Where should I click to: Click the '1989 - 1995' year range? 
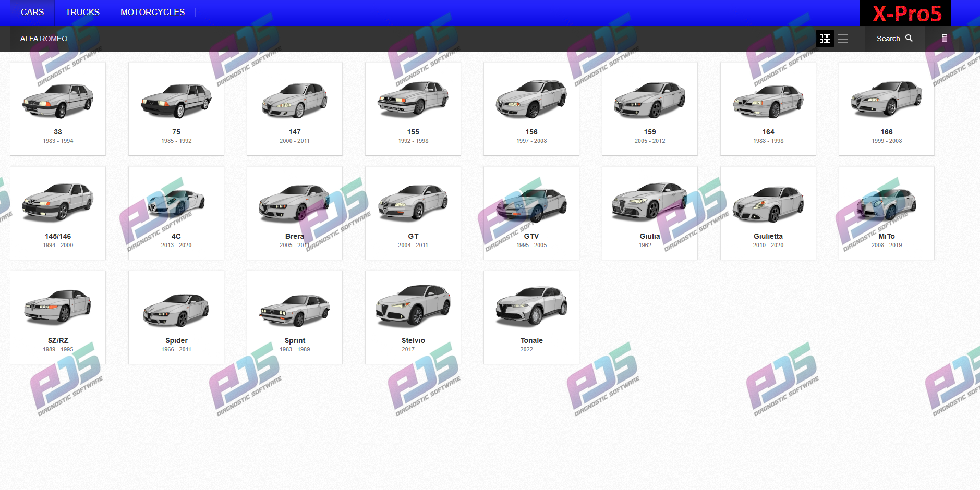(58, 349)
